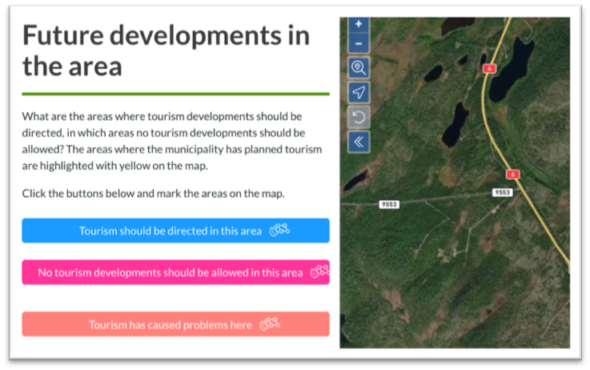
Task: Click the 'Future developments in the area' heading
Action: (166, 50)
